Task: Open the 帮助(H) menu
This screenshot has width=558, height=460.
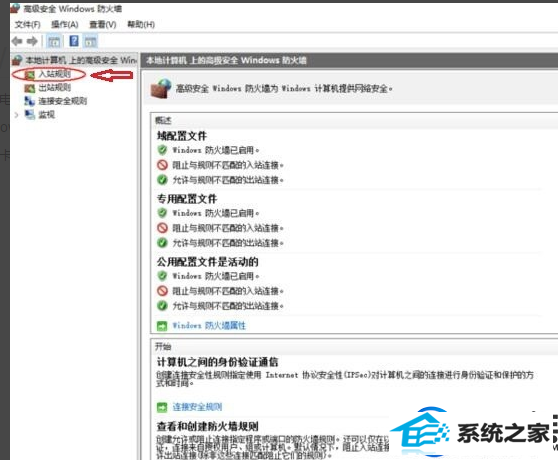Action: (x=141, y=25)
